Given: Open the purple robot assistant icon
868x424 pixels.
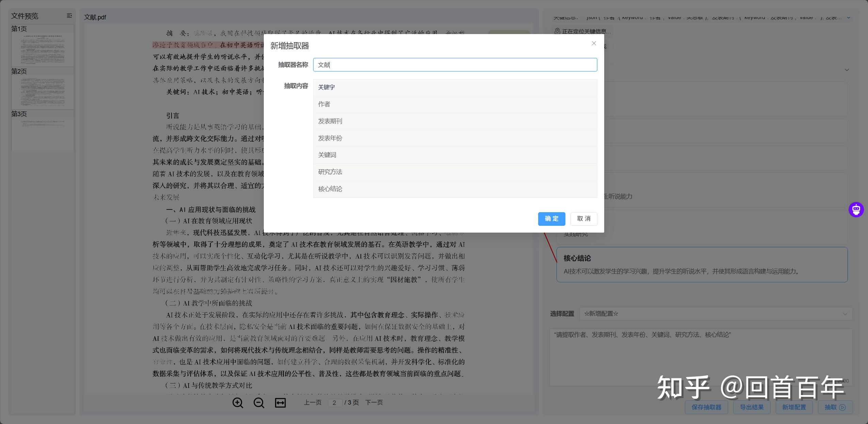Looking at the screenshot, I should [856, 209].
